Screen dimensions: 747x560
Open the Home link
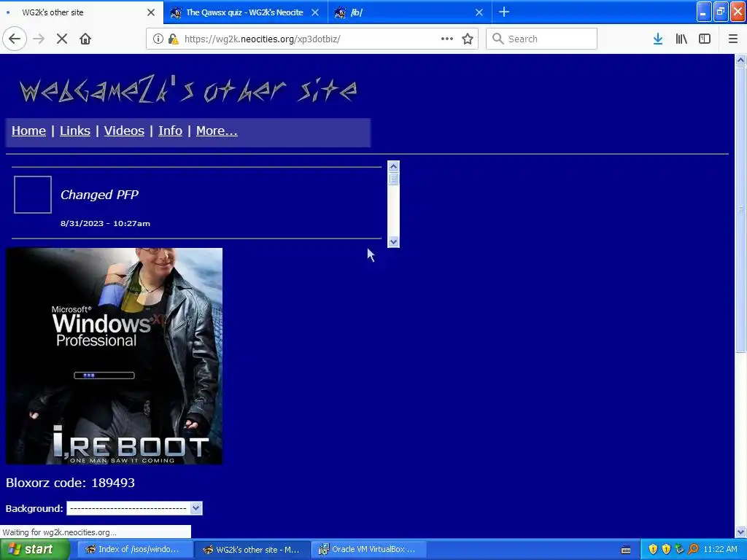28,131
